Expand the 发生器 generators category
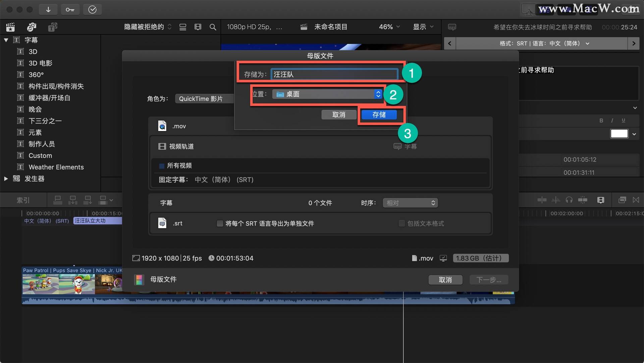This screenshot has height=363, width=644. [6, 179]
